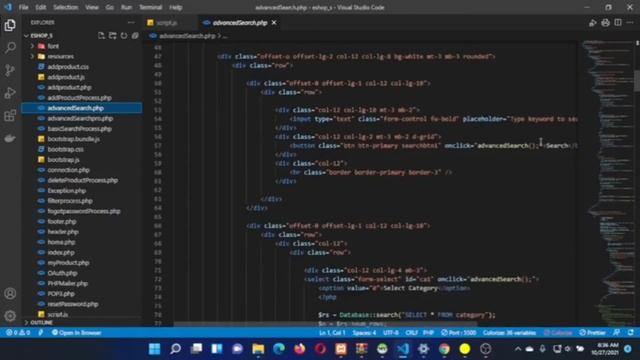Open the Explorer more actions ellipsis
Image resolution: width=640 pixels, height=360 pixels.
131,22
